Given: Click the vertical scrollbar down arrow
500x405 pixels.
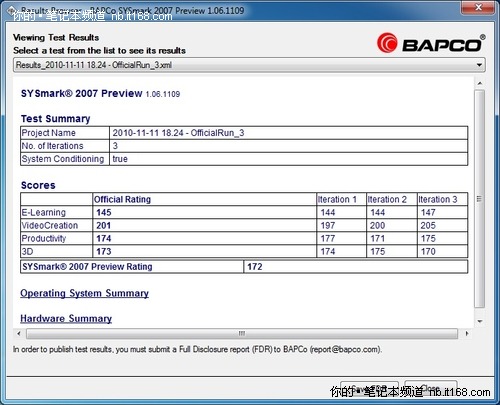Looking at the screenshot, I should click(480, 321).
